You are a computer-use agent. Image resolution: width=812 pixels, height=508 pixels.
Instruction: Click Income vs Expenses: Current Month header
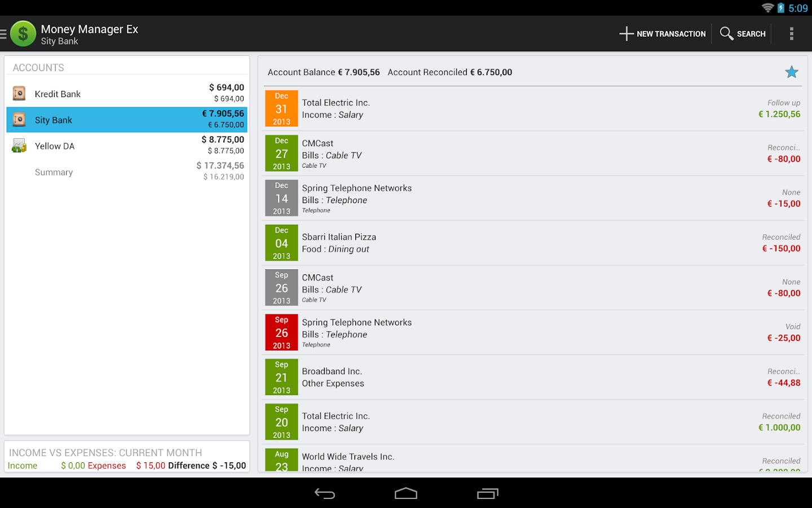[x=105, y=453]
